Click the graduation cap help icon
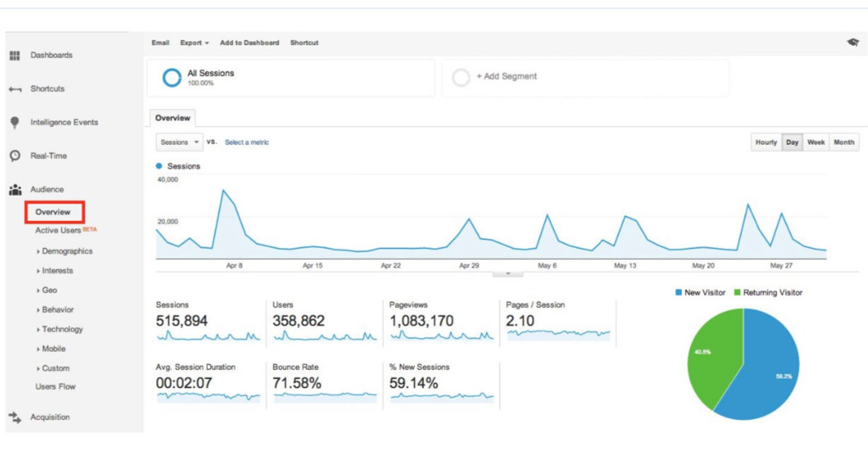 pos(853,43)
